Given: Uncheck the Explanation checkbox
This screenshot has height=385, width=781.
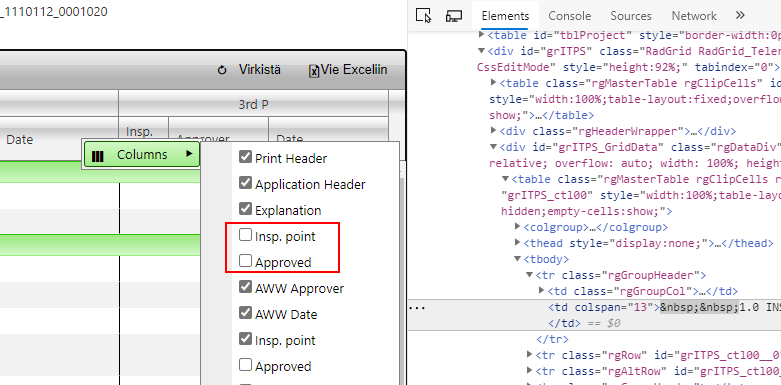Looking at the screenshot, I should coord(245,209).
